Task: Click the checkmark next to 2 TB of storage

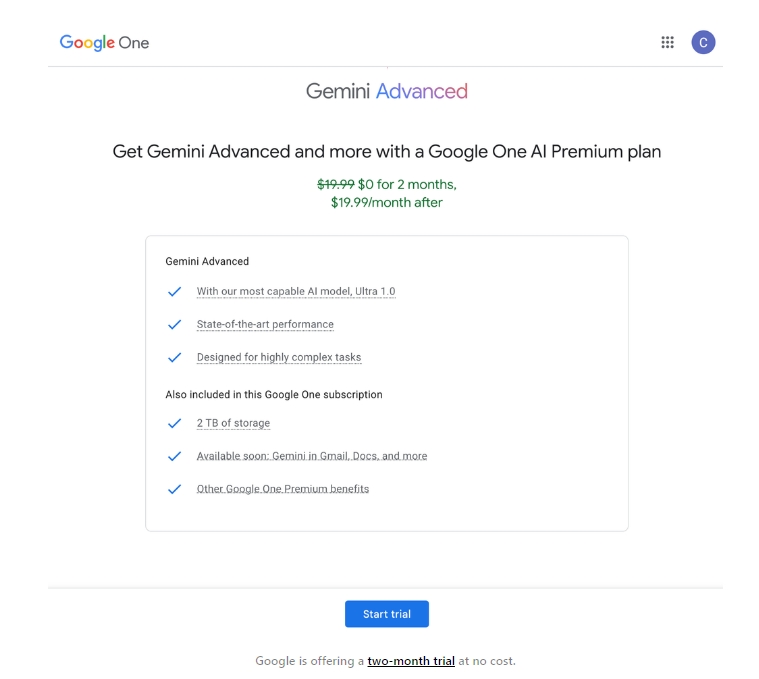Action: point(174,423)
